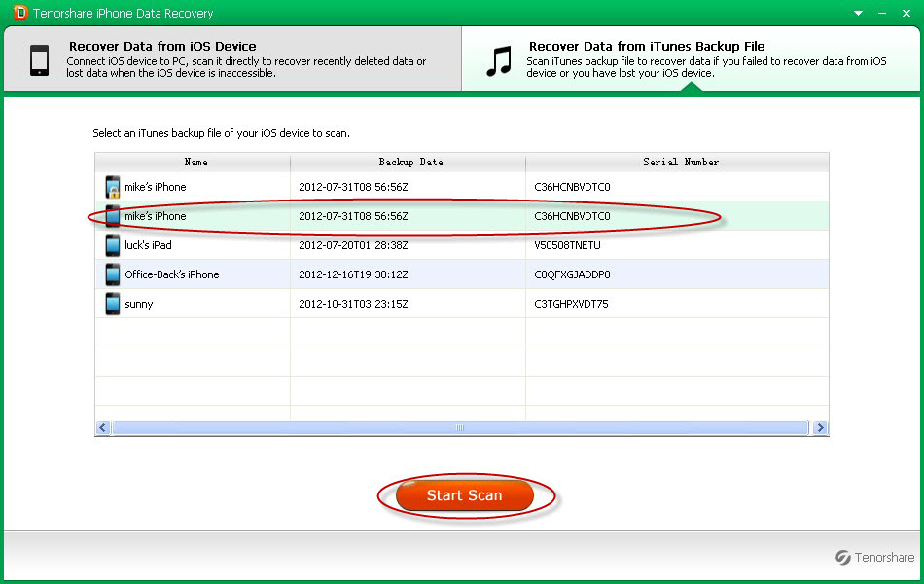The height and width of the screenshot is (584, 924).
Task: Click the Serial Number column header
Action: pos(680,162)
